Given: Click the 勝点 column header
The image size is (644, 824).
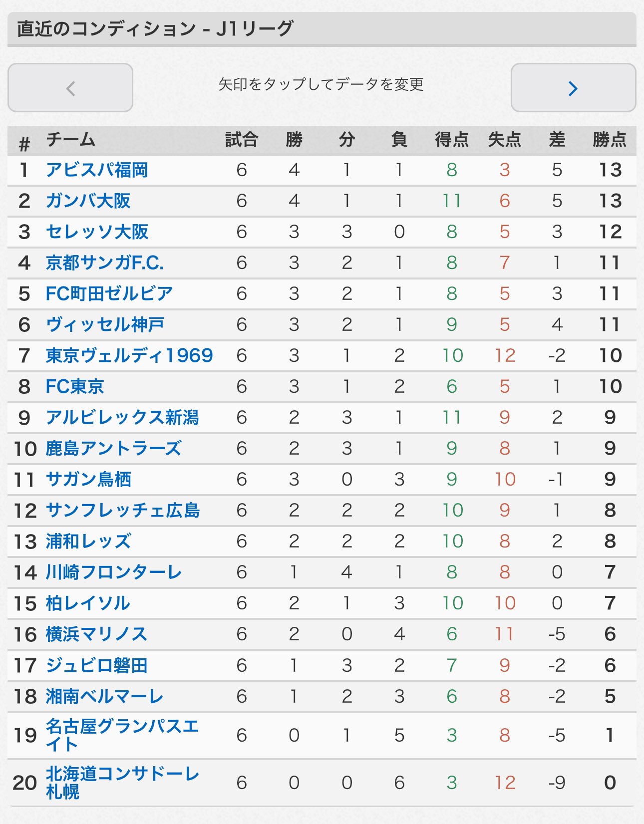Looking at the screenshot, I should click(610, 140).
